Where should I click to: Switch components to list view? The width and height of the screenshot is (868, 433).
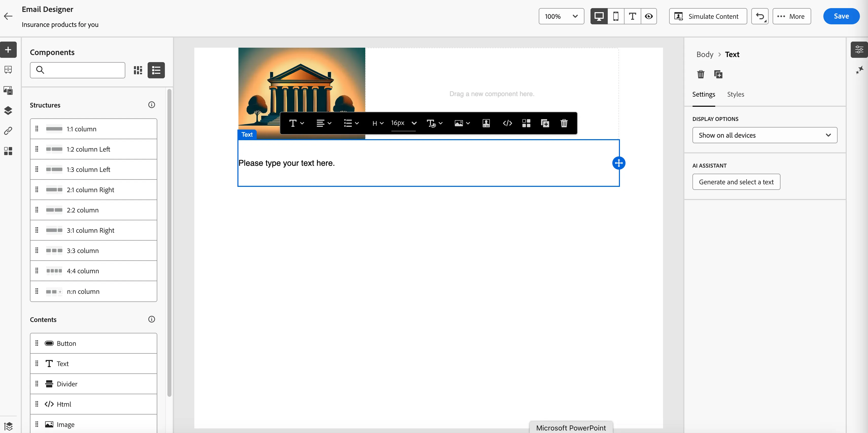(156, 70)
